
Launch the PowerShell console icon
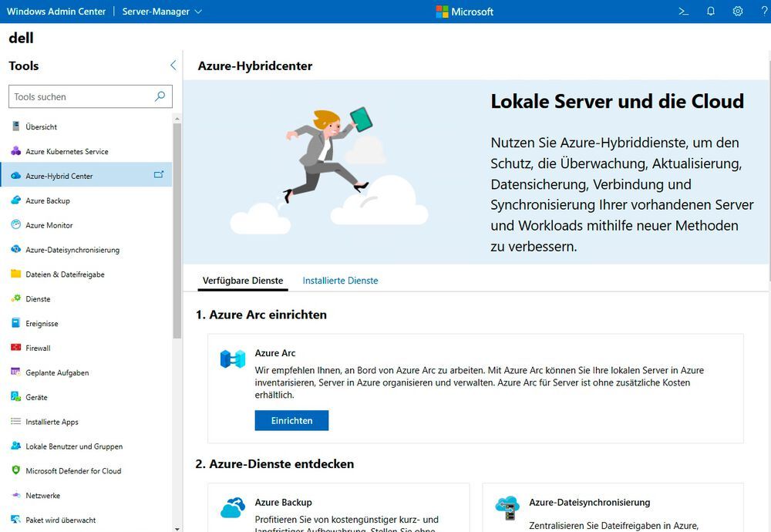click(683, 12)
